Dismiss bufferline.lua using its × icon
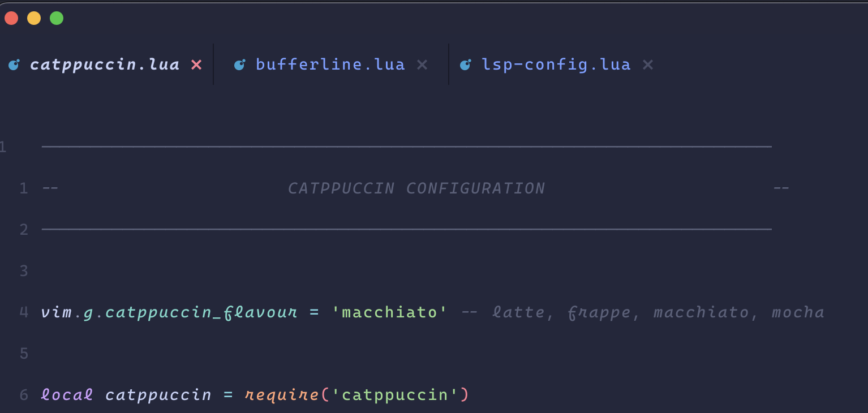 click(422, 64)
